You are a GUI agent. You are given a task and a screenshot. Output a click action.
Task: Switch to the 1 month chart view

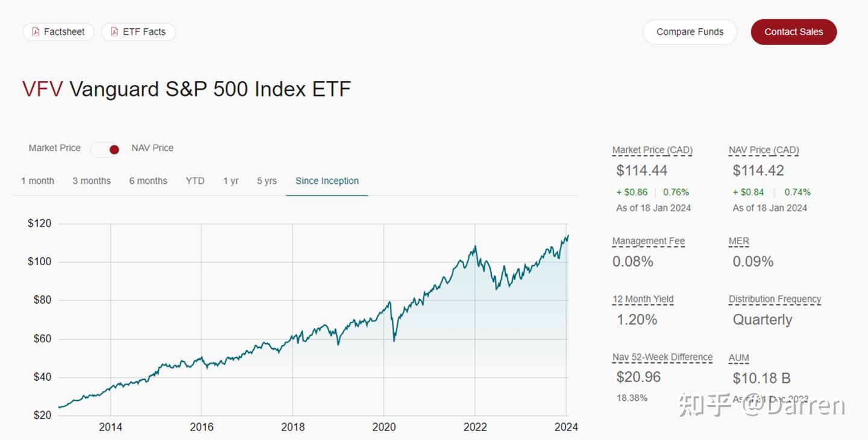click(x=37, y=180)
